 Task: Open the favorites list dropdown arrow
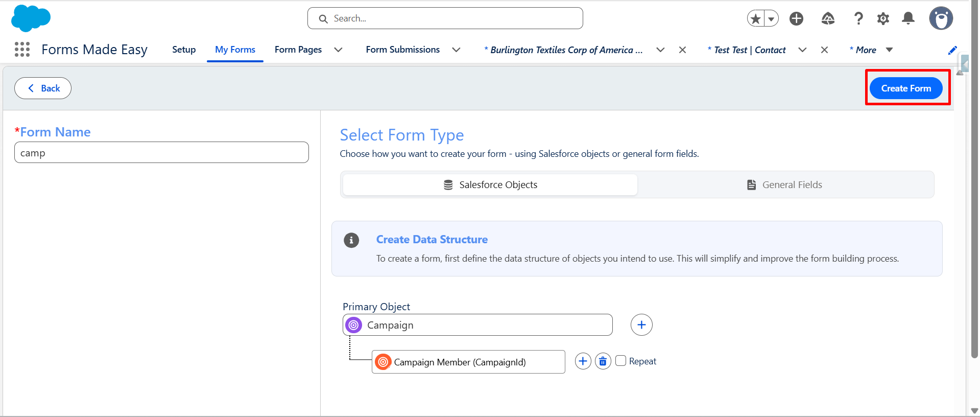coord(771,19)
